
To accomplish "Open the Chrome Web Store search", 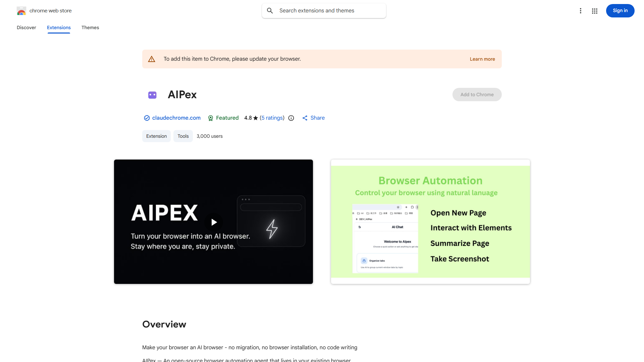I will click(270, 10).
